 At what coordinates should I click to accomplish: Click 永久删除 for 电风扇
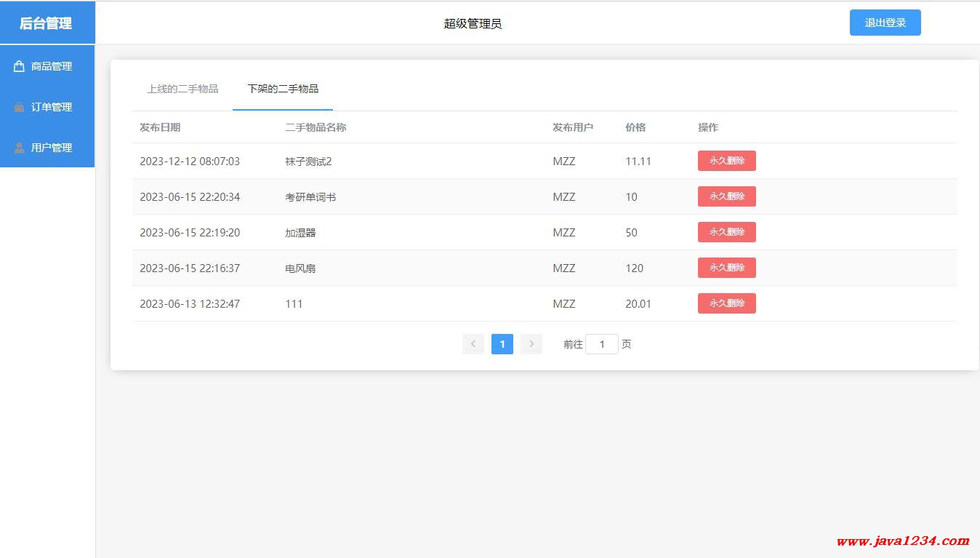(x=727, y=268)
